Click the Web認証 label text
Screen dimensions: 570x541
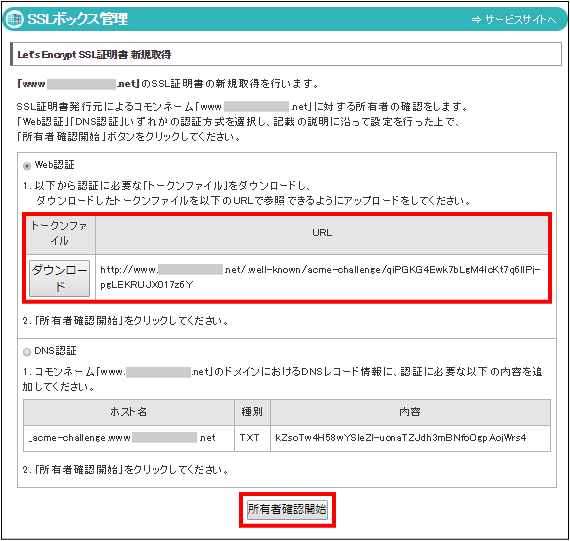[55, 165]
